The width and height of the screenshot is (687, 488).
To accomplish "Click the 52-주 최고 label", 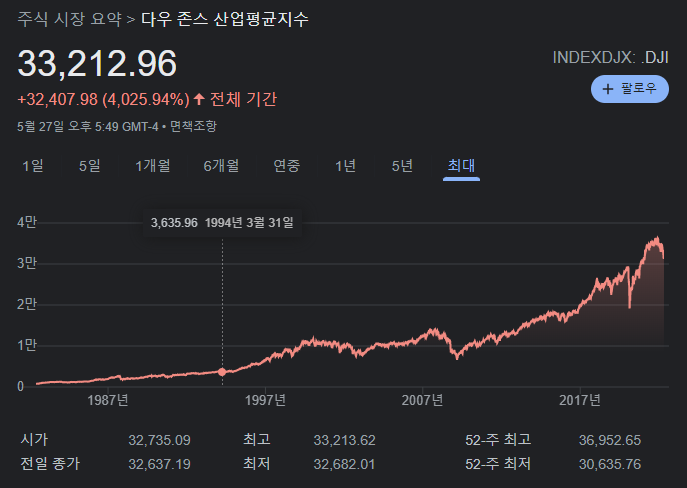I will [x=498, y=440].
